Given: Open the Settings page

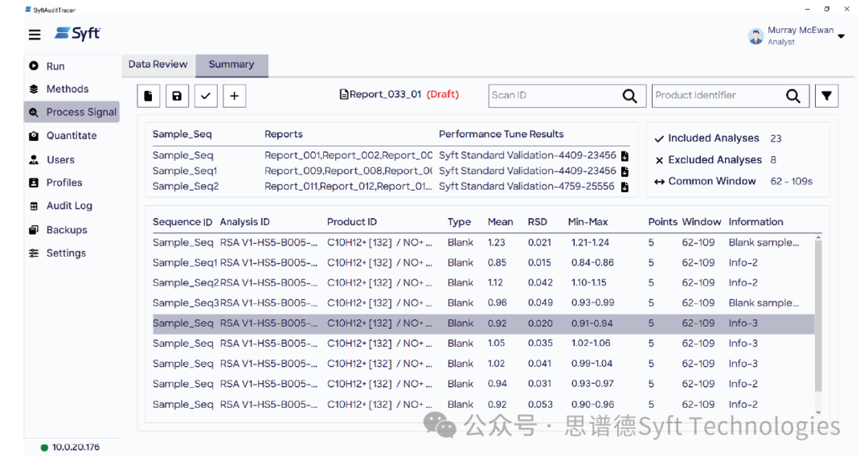Looking at the screenshot, I should click(67, 253).
